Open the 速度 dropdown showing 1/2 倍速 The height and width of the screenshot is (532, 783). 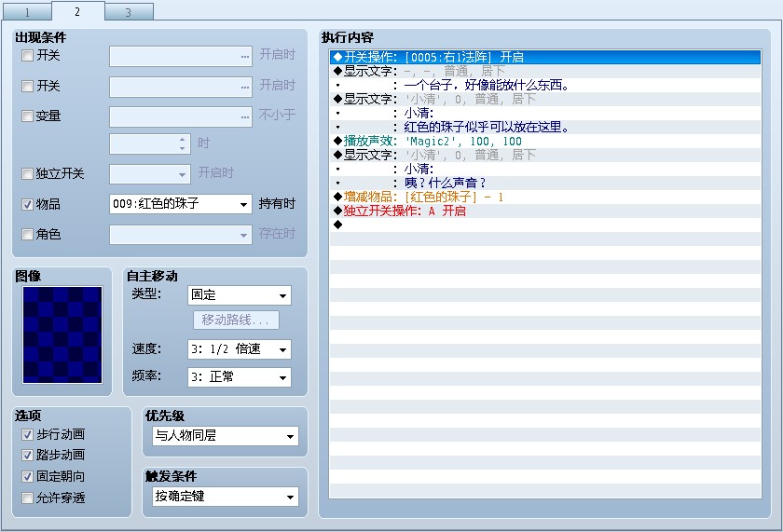coord(240,349)
